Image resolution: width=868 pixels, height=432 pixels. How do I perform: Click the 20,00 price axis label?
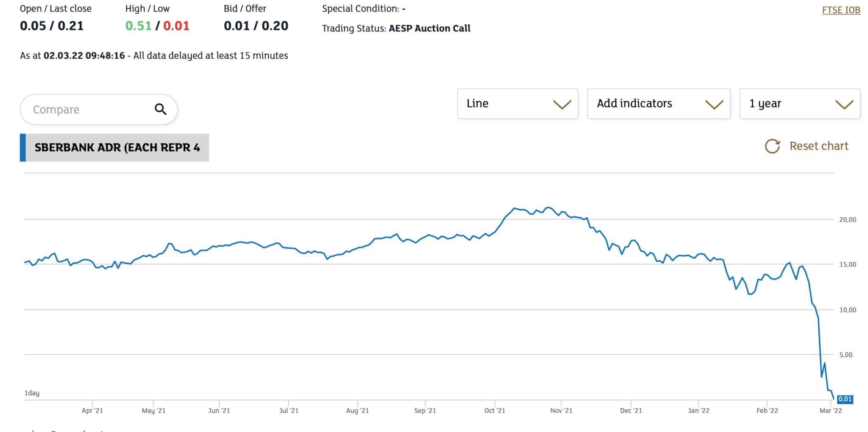tap(848, 219)
